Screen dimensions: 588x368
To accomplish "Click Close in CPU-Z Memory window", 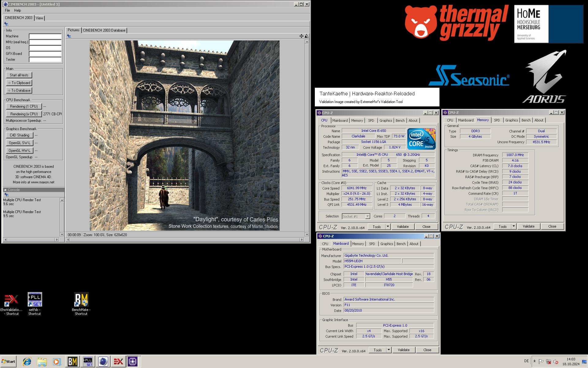I will pyautogui.click(x=552, y=226).
